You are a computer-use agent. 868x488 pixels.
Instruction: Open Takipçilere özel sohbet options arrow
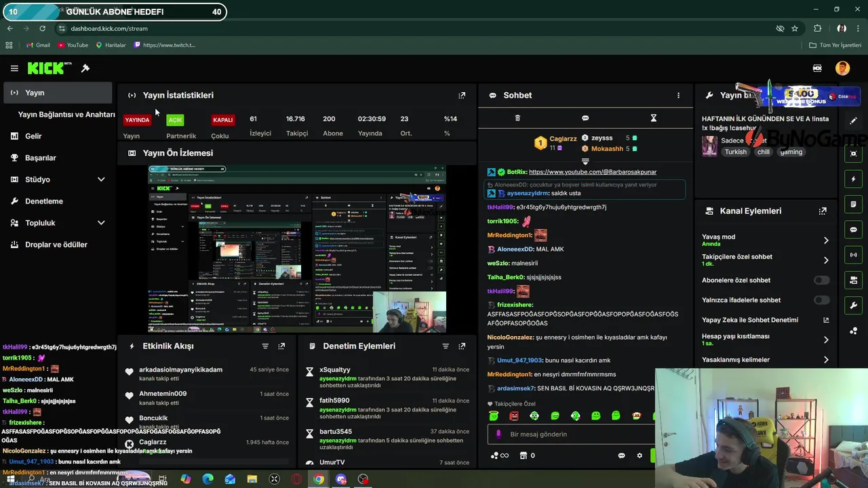pos(826,260)
